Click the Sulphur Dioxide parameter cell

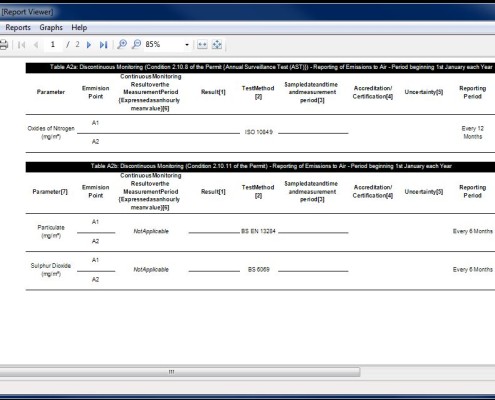(x=51, y=270)
